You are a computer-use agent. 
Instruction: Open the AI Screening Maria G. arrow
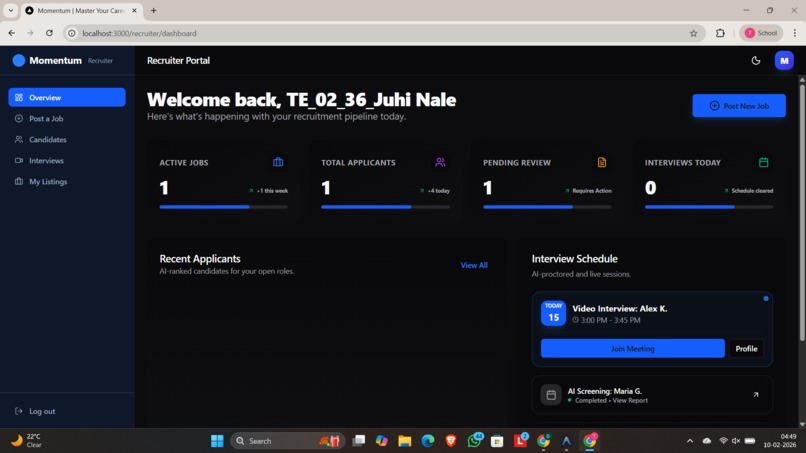click(756, 395)
